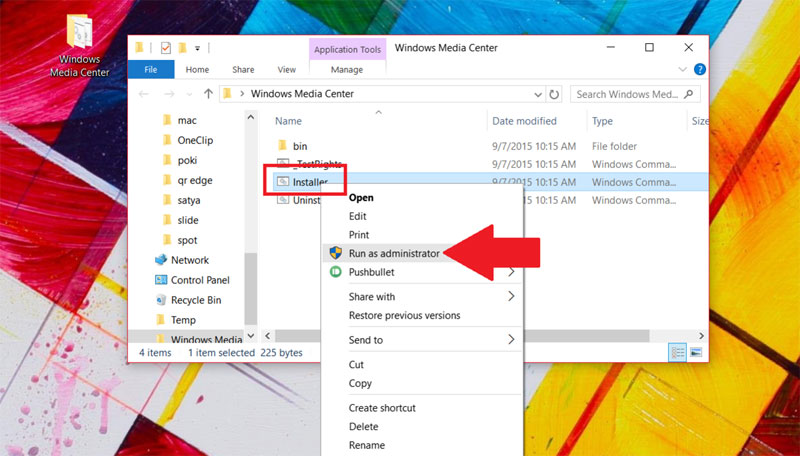The width and height of the screenshot is (800, 456).
Task: Open recent locations dropdown arrow
Action: coord(189,94)
